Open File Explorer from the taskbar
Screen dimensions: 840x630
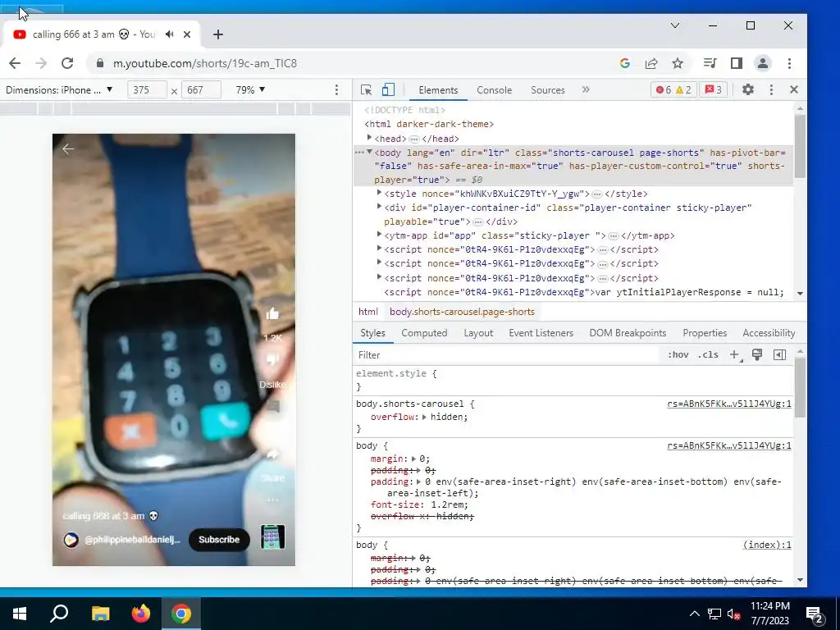100,614
